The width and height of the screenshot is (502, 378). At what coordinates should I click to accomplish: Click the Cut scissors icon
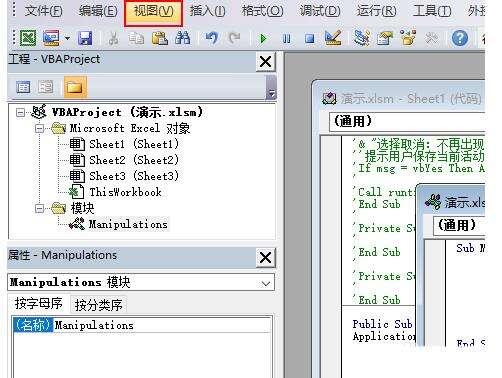(113, 38)
